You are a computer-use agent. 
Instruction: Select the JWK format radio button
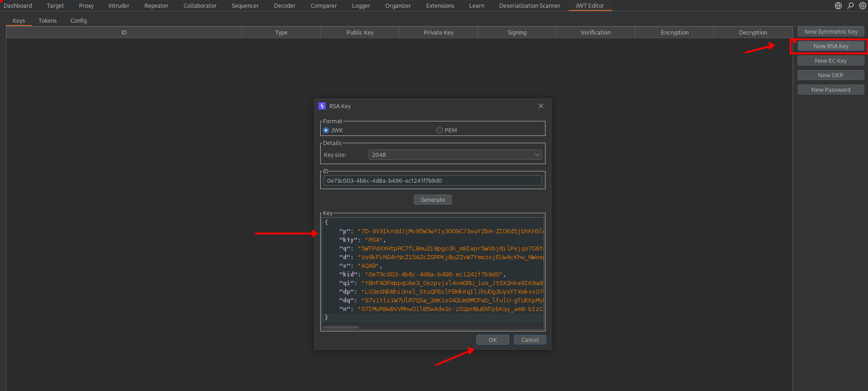326,130
